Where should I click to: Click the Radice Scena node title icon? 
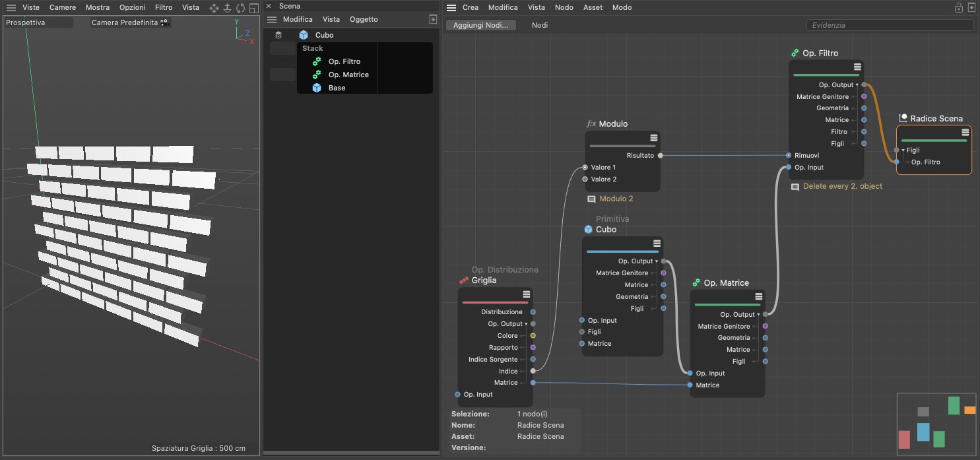[x=903, y=118]
